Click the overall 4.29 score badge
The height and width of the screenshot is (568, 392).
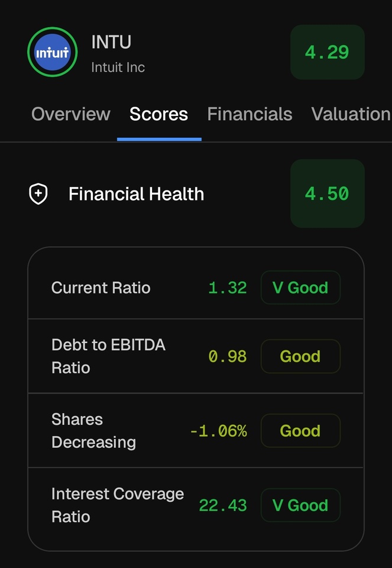pyautogui.click(x=327, y=52)
